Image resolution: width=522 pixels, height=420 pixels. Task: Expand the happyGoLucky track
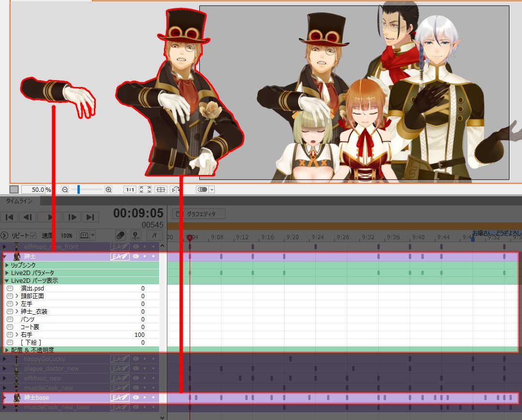(4, 359)
